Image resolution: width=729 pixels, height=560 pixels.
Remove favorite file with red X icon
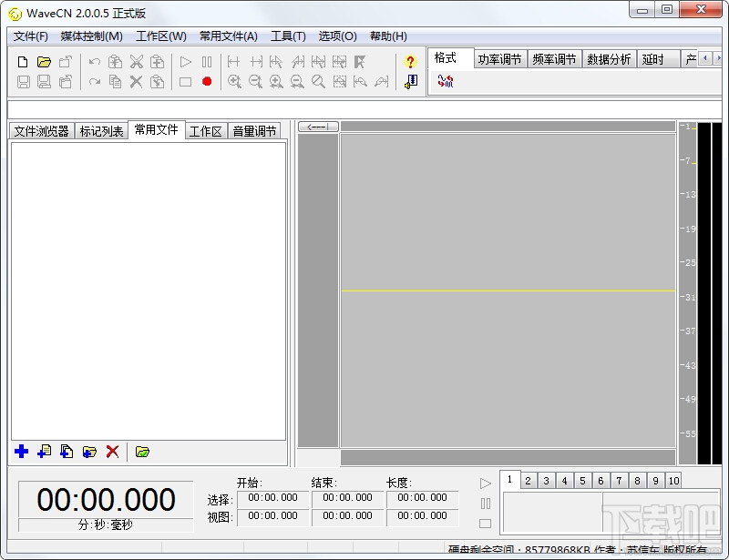(x=112, y=452)
